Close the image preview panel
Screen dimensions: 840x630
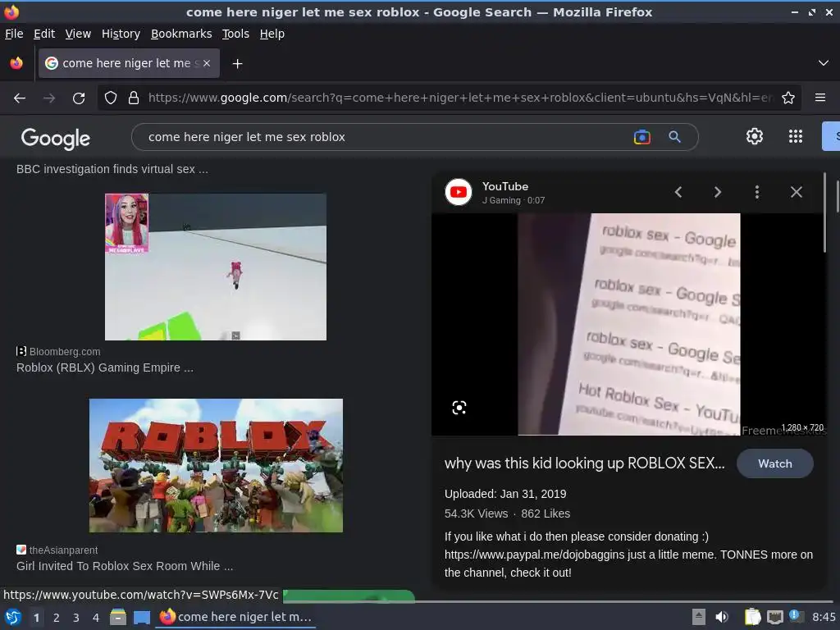tap(797, 192)
